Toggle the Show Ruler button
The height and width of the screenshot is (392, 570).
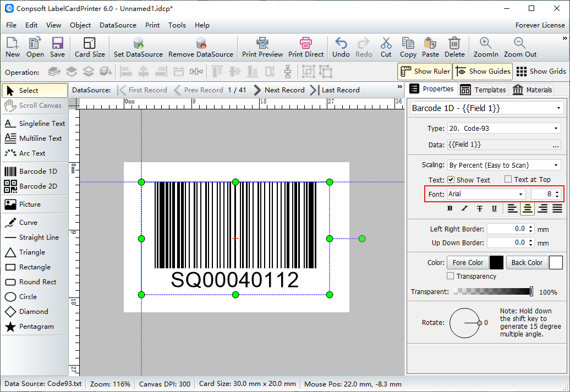point(425,71)
